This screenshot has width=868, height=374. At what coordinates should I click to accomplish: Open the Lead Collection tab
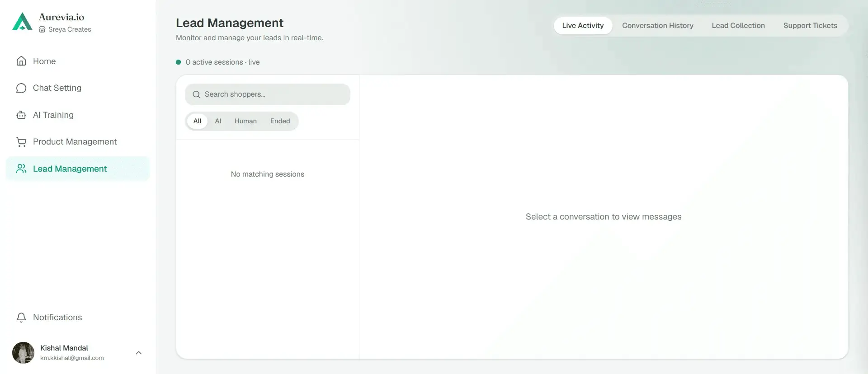pyautogui.click(x=738, y=26)
